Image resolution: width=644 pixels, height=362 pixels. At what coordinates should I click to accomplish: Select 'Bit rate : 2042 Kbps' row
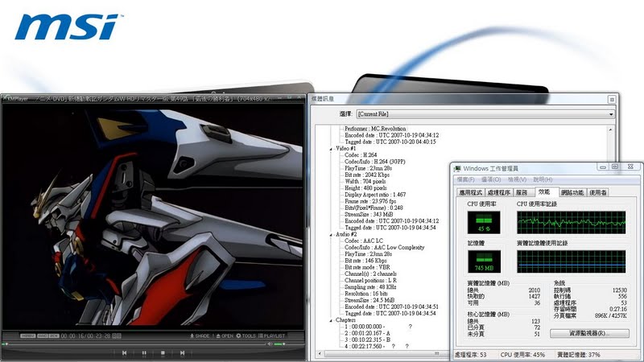tap(367, 175)
